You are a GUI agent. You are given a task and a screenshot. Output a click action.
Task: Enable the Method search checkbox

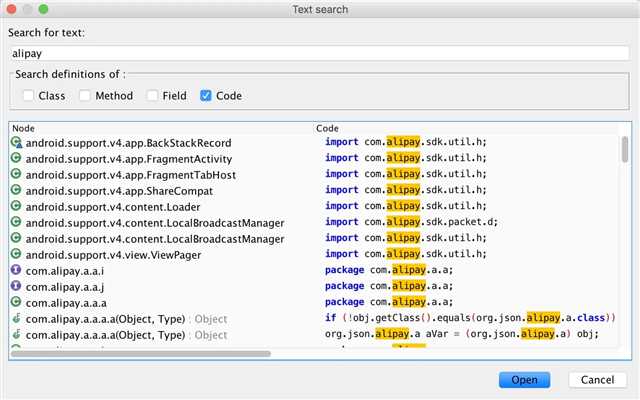[85, 96]
